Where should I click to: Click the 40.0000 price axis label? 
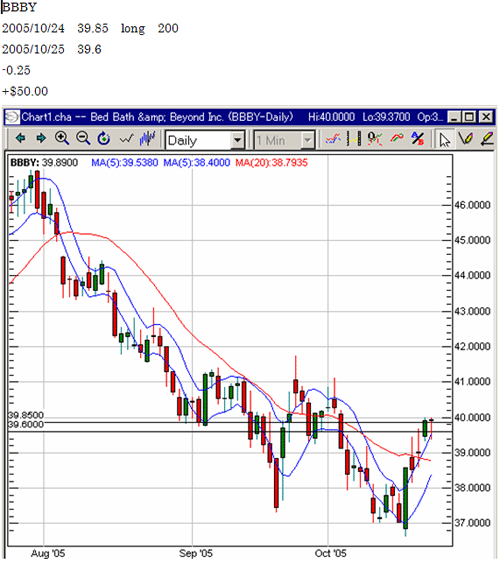coord(472,418)
